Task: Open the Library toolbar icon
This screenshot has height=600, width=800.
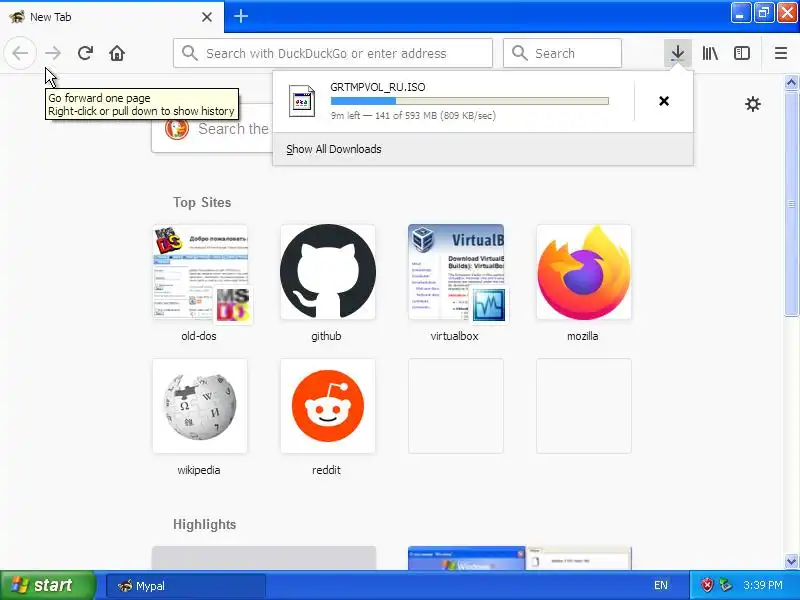Action: [710, 53]
